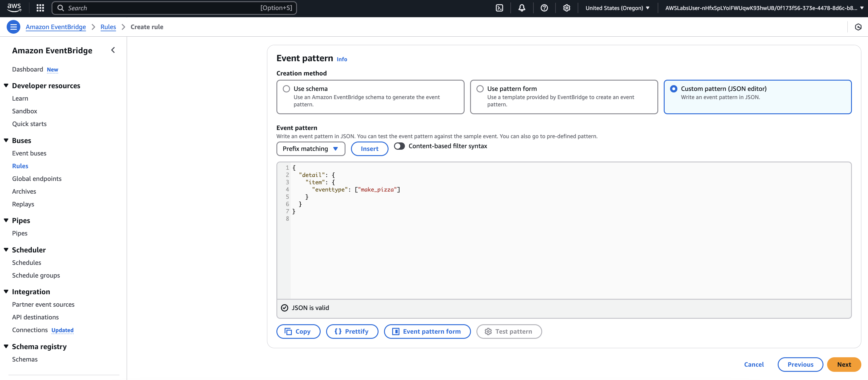Open the United States (Oregon) region dropdown

click(617, 8)
